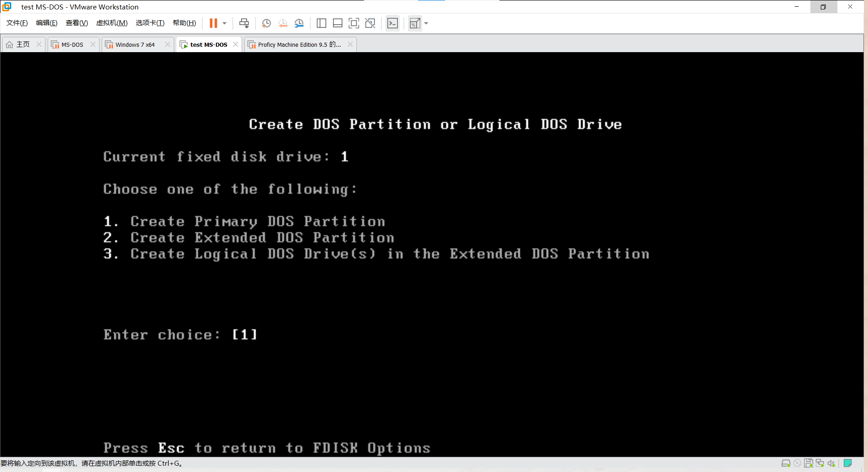Open the 编辑(E) menu
868x472 pixels.
tap(47, 23)
